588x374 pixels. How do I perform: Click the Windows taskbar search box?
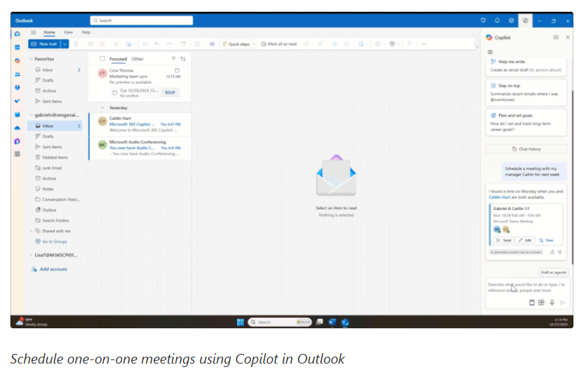coord(279,322)
